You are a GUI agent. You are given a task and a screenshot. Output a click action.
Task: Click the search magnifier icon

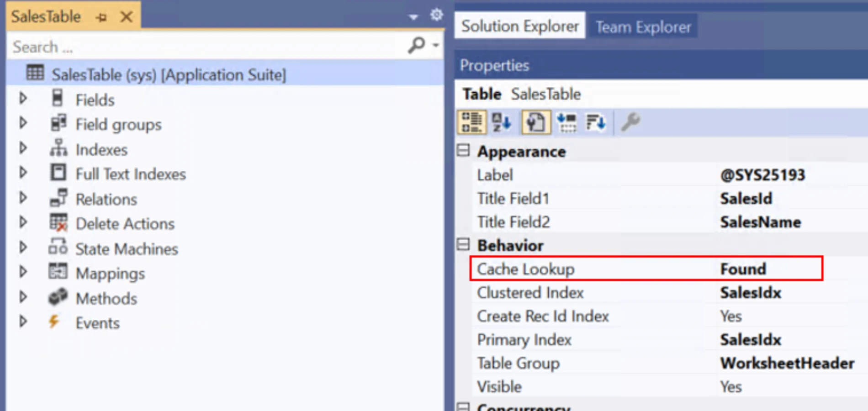(417, 45)
